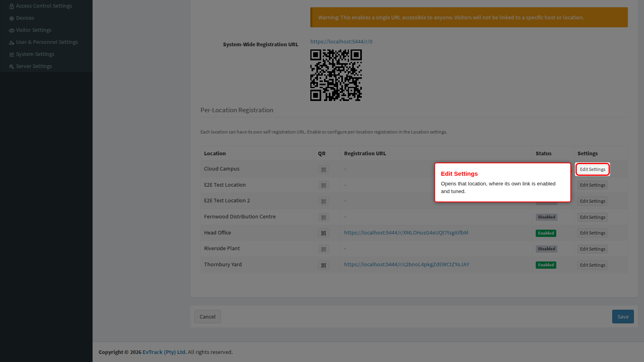The width and height of the screenshot is (644, 362).
Task: Navigate to System Settings
Action: click(31, 54)
